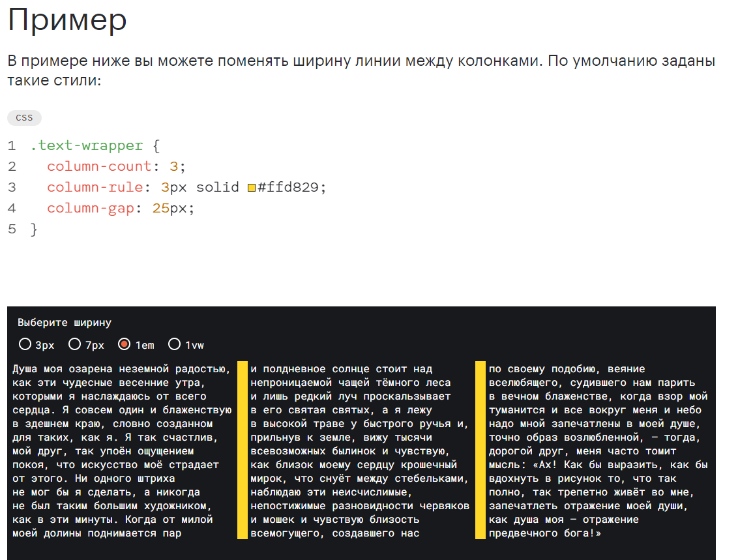Click the "Пример" heading
Screen dimensions: 738x560
[67, 21]
